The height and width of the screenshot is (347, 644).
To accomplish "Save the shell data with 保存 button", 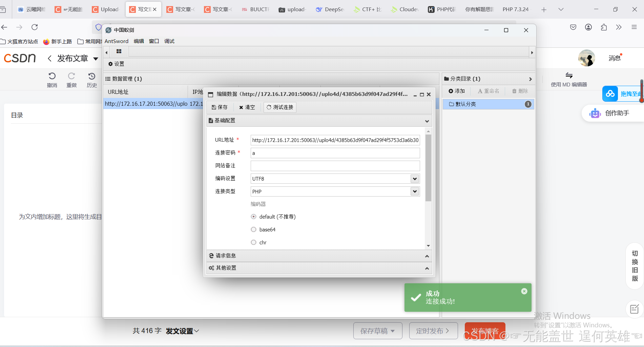I will coord(220,107).
